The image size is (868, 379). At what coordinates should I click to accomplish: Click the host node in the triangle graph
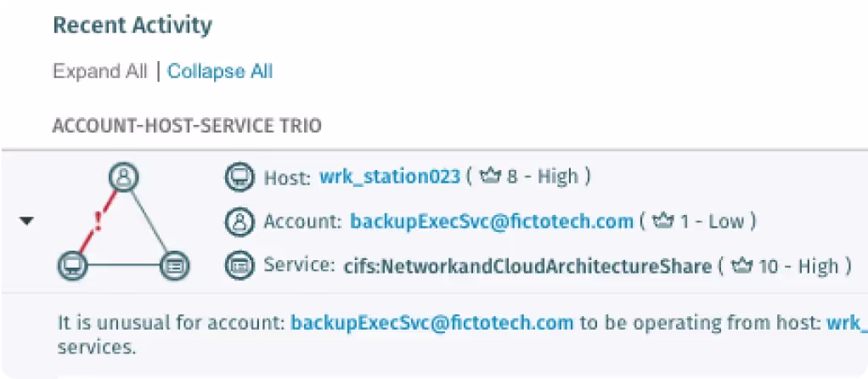[73, 265]
